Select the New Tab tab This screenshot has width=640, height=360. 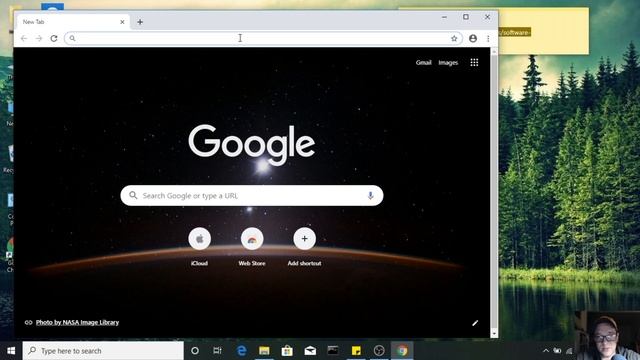(73, 22)
